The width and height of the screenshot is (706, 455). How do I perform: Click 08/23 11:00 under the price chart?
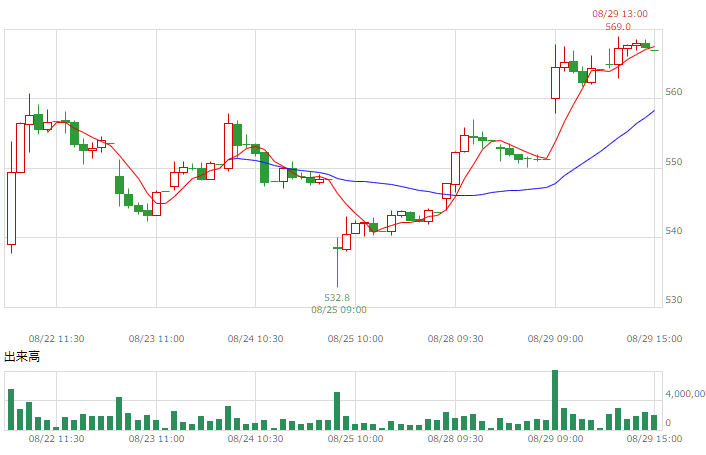click(x=156, y=338)
